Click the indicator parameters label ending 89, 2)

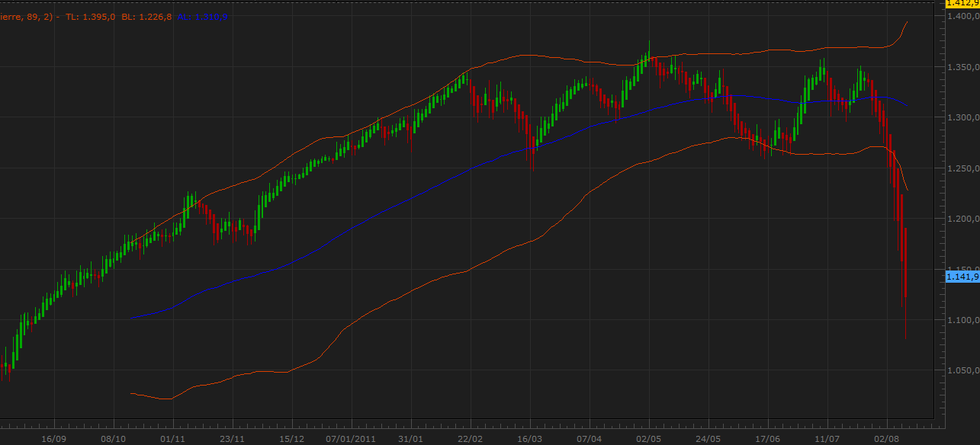click(x=28, y=17)
